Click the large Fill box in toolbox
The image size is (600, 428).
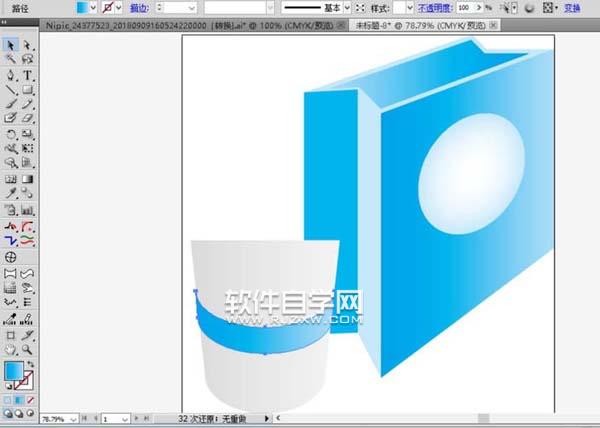pyautogui.click(x=14, y=371)
